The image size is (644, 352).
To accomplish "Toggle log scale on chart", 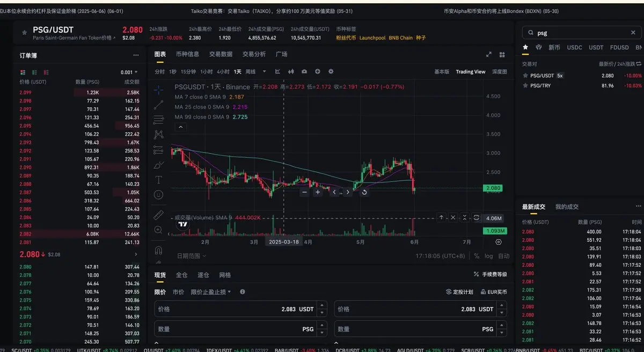I will click(x=488, y=256).
